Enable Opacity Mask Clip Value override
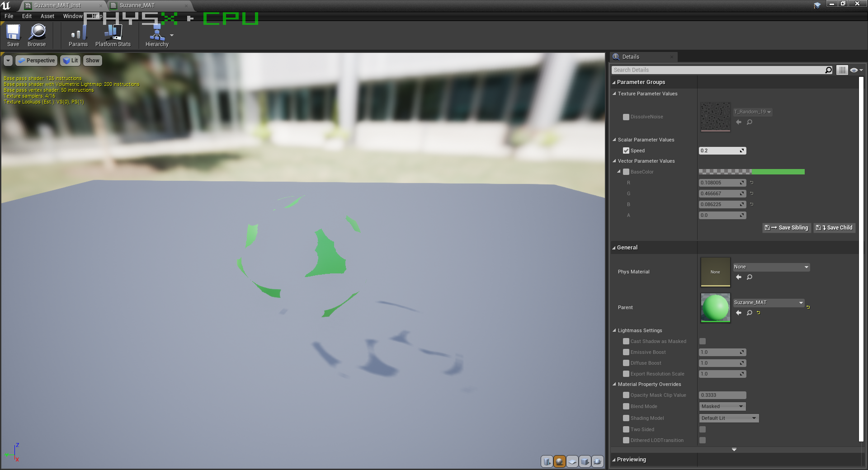This screenshot has width=868, height=470. click(x=626, y=395)
